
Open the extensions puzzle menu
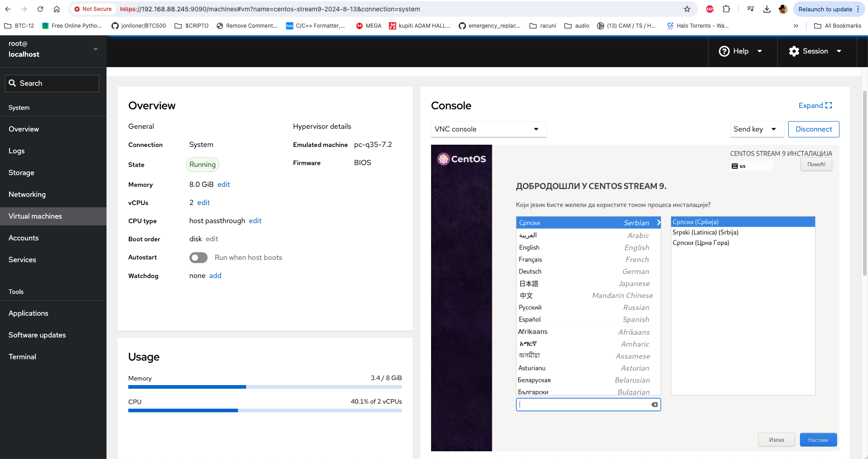(x=726, y=9)
